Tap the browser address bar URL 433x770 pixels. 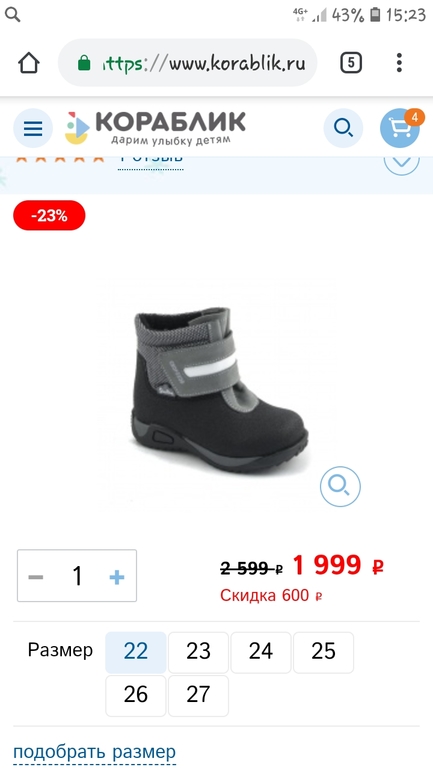188,63
